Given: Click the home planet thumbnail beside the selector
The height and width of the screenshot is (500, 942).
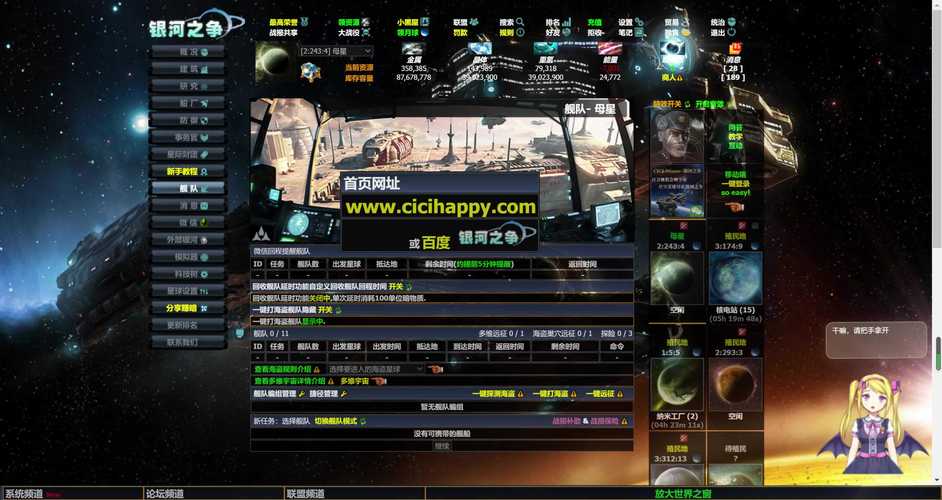Looking at the screenshot, I should (x=274, y=62).
